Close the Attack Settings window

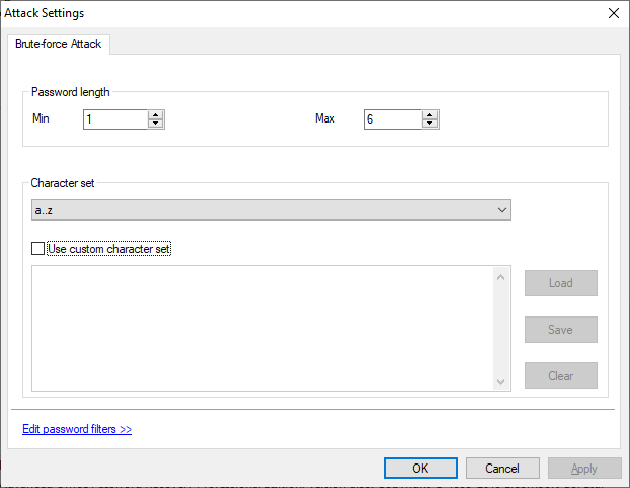pos(613,13)
